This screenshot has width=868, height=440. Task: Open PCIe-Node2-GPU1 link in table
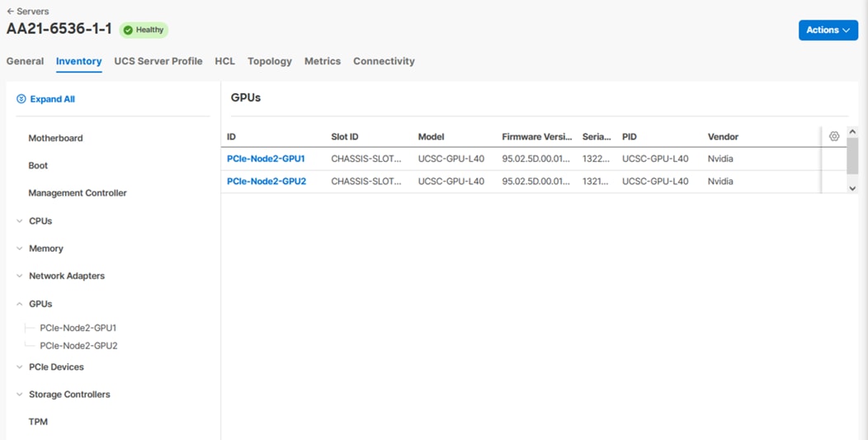(266, 158)
